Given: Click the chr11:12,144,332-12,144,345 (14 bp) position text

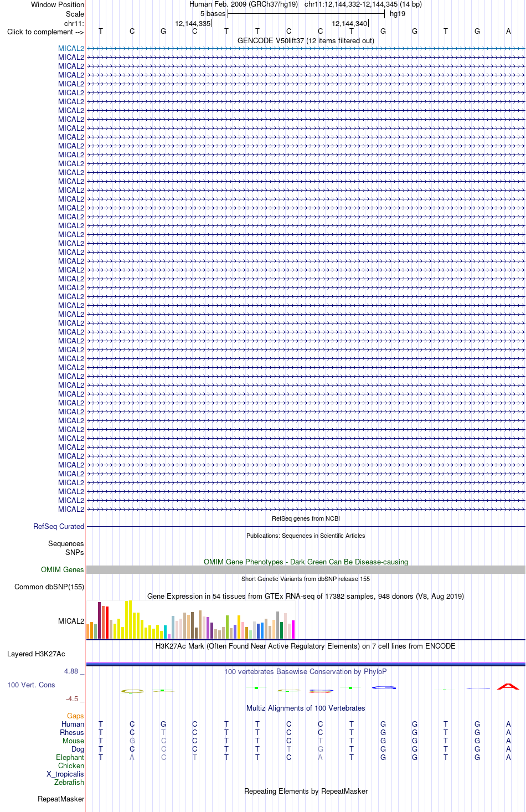Looking at the screenshot, I should coord(363,4).
